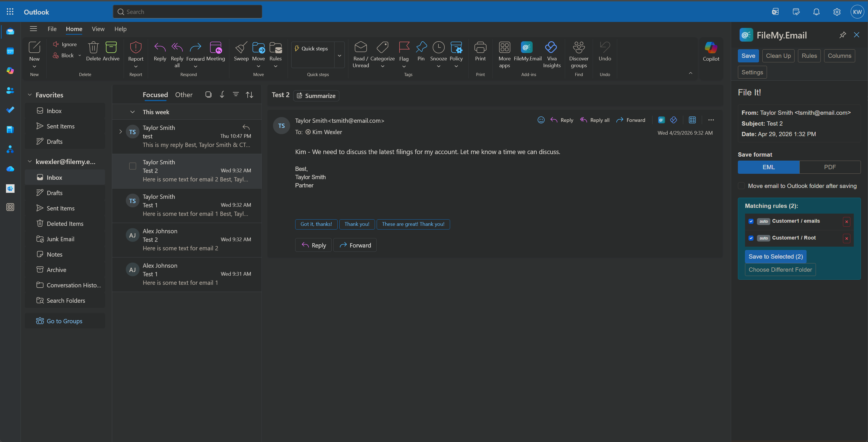The width and height of the screenshot is (868, 442).
Task: Open Viva Insights add-in
Action: click(551, 48)
